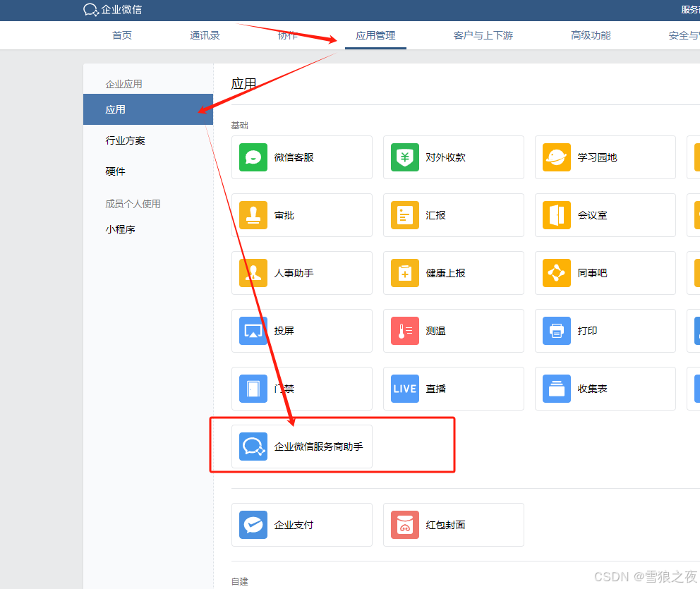Viewport: 700px width, 589px height.
Task: Open the 协作 tab
Action: tap(287, 35)
